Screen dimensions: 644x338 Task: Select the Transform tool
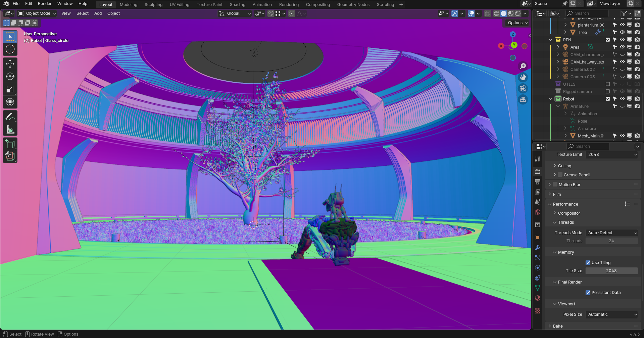pyautogui.click(x=10, y=102)
